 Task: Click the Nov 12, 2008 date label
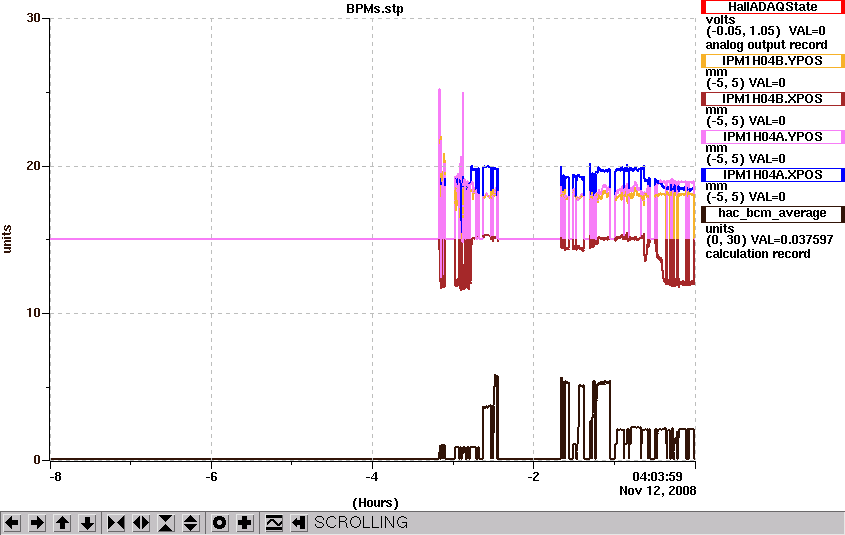point(657,491)
